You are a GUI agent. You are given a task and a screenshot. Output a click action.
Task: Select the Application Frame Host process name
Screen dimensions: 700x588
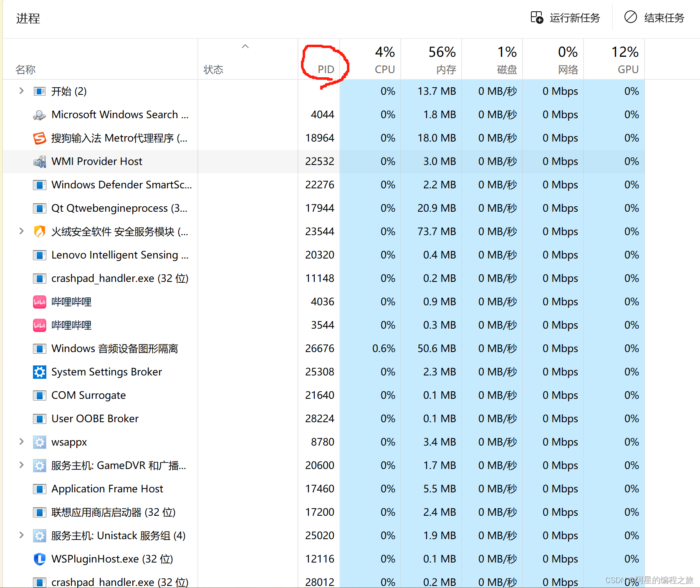[107, 489]
